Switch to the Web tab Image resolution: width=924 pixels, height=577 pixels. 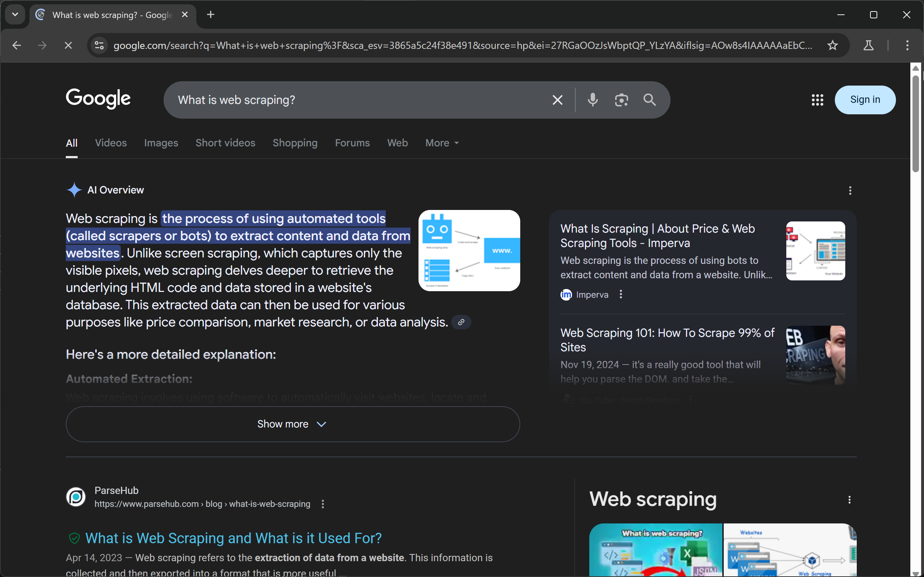point(397,143)
